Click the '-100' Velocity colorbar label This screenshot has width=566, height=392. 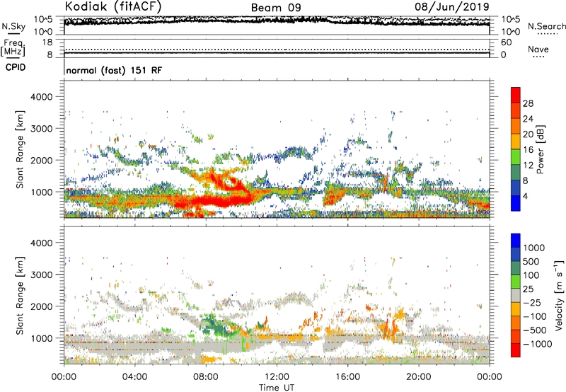pyautogui.click(x=535, y=316)
